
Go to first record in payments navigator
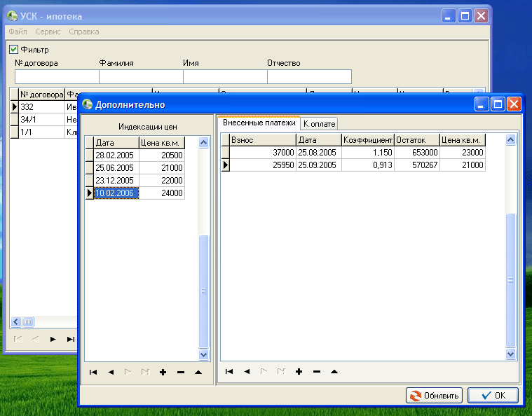[229, 371]
